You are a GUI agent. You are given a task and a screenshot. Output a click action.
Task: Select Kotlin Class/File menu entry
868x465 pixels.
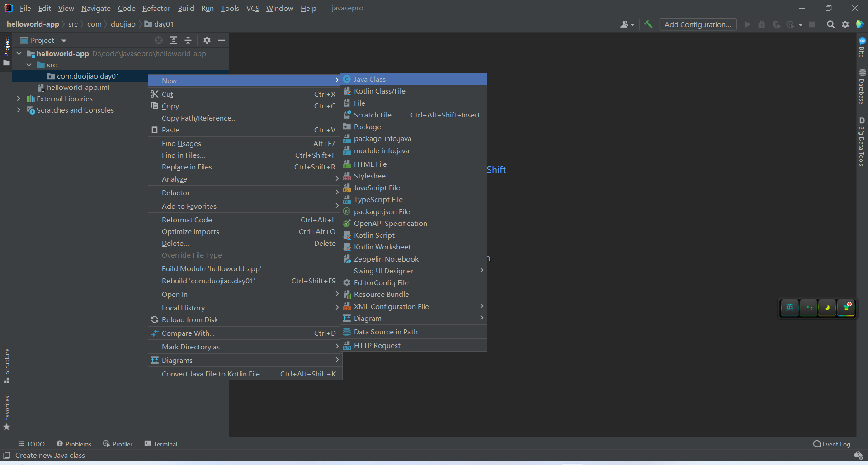tap(414, 91)
